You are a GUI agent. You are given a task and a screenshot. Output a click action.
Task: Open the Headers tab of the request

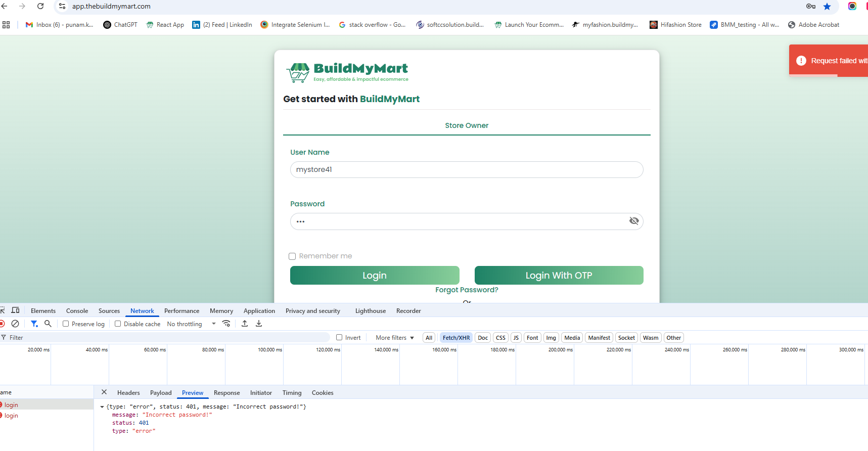[x=128, y=393]
